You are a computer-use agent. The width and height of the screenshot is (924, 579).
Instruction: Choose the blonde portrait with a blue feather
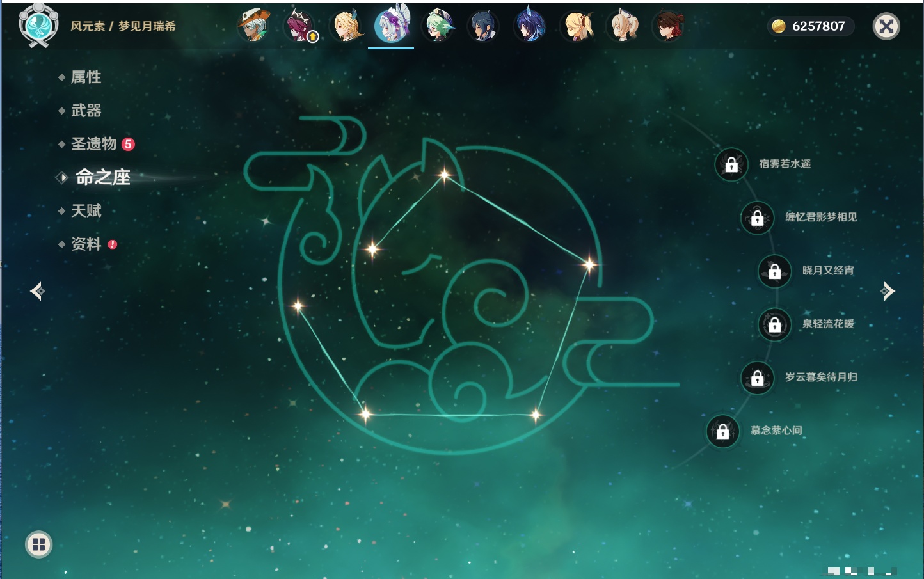pyautogui.click(x=346, y=26)
